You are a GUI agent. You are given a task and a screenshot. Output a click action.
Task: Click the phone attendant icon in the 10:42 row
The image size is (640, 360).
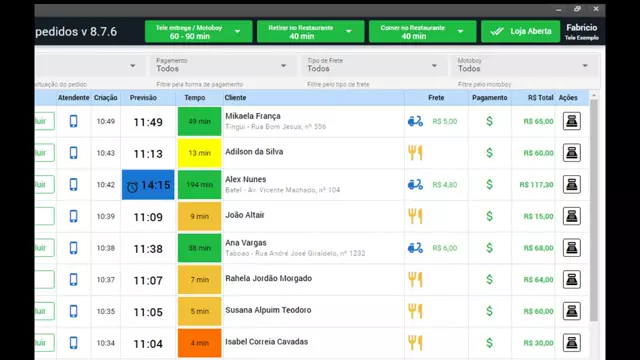(73, 184)
